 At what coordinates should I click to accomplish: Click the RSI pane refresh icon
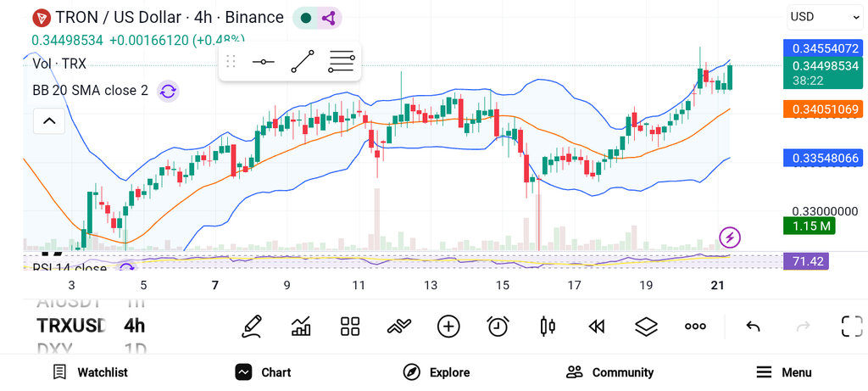coord(127,268)
